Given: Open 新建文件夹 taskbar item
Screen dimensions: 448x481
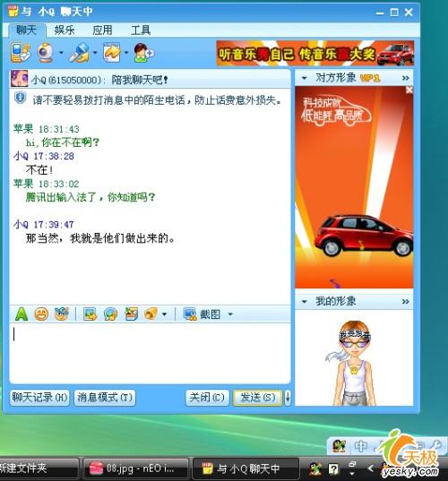Looking at the screenshot, I should pyautogui.click(x=39, y=468).
